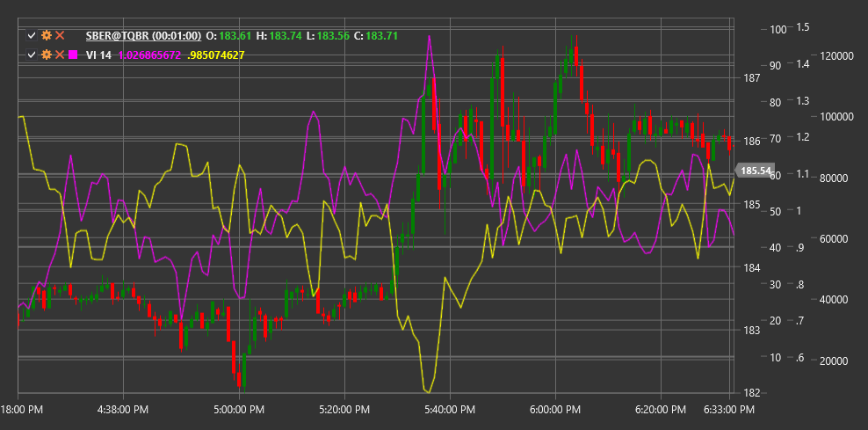Click the magenta color swatch beside VI 14
Image resolution: width=868 pixels, height=430 pixels.
[x=73, y=55]
